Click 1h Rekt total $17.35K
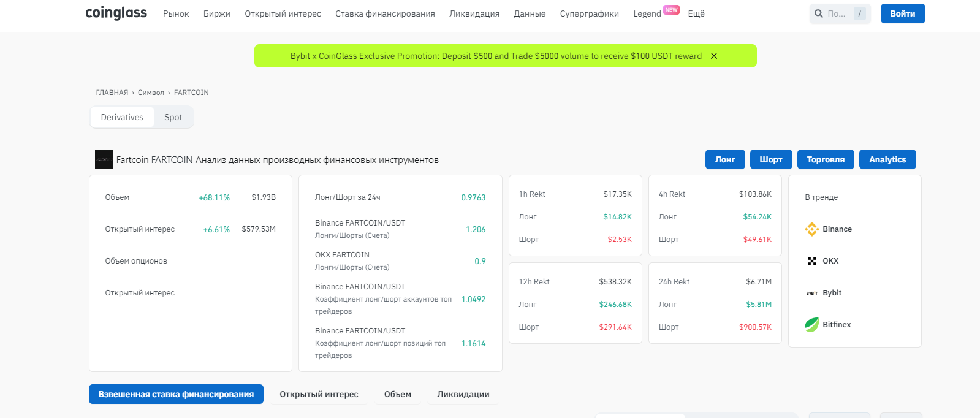 (617, 194)
